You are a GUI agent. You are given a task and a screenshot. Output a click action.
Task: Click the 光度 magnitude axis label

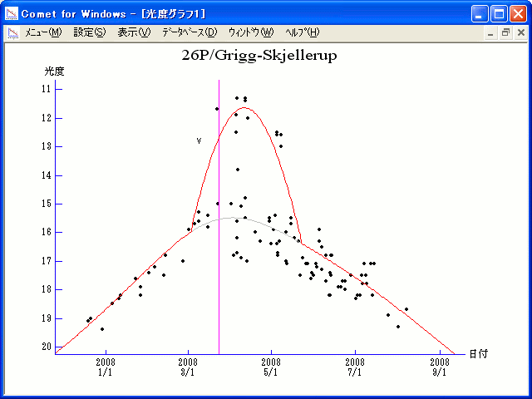pyautogui.click(x=54, y=71)
